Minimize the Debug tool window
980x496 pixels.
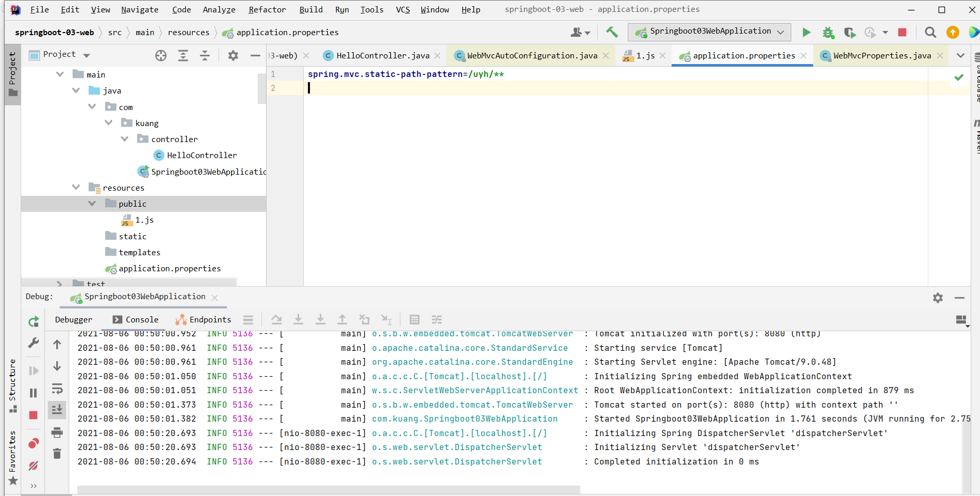pos(960,298)
